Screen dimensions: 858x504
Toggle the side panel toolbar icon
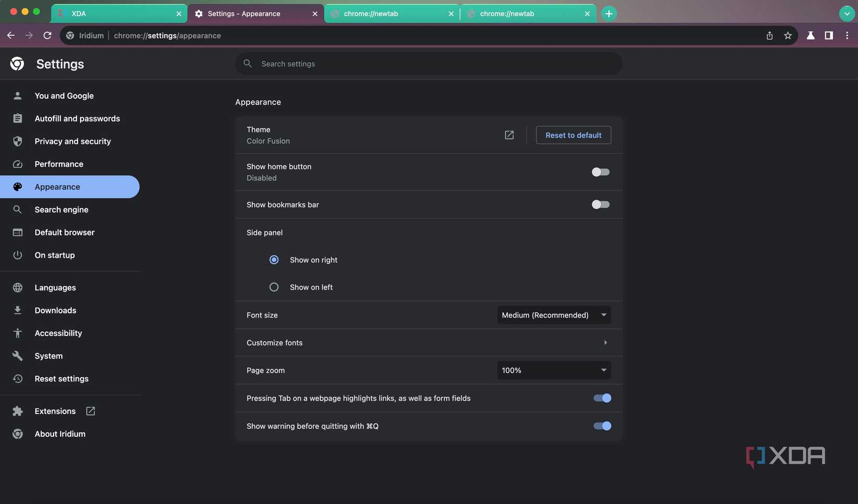[x=829, y=35]
